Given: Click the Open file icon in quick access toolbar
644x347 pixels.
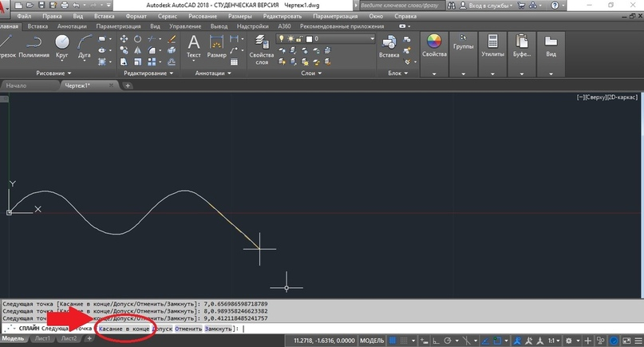Looking at the screenshot, I should [x=30, y=6].
